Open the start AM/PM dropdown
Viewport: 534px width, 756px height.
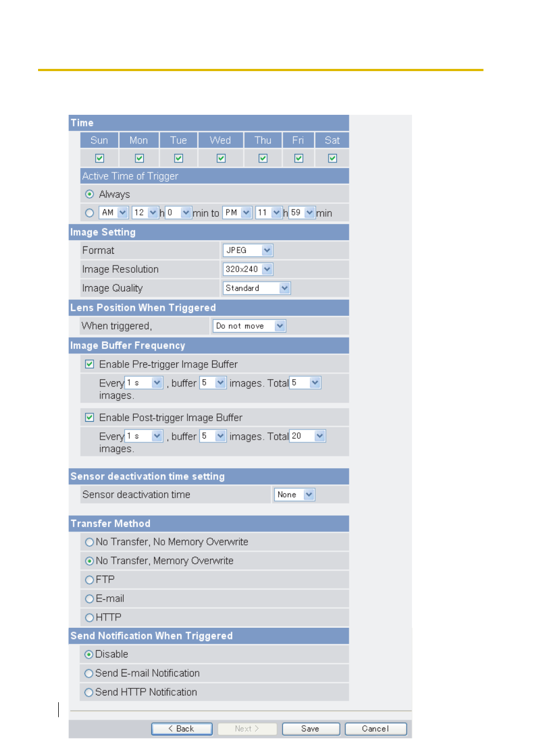114,213
